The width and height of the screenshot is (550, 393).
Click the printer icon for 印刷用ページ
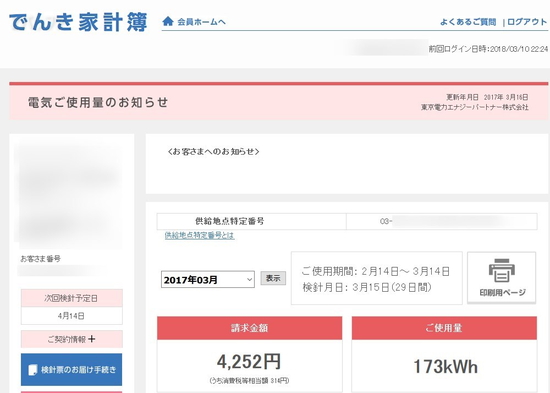[502, 270]
